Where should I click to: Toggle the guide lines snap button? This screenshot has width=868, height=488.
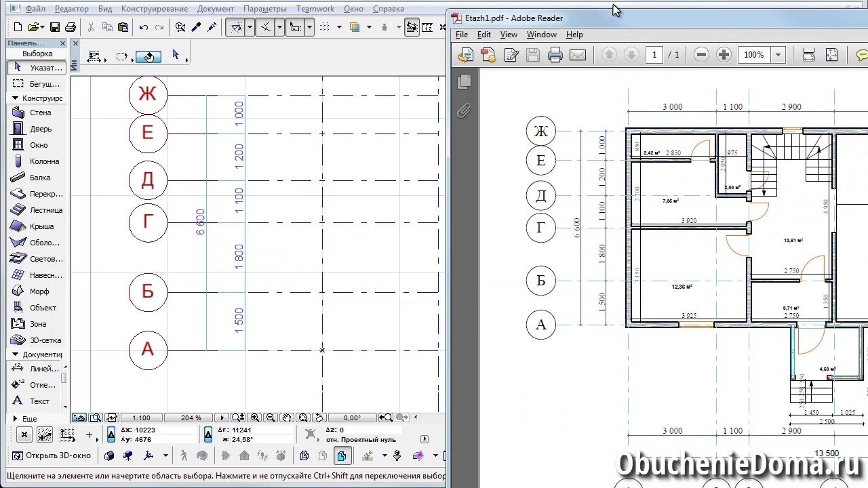tap(235, 27)
